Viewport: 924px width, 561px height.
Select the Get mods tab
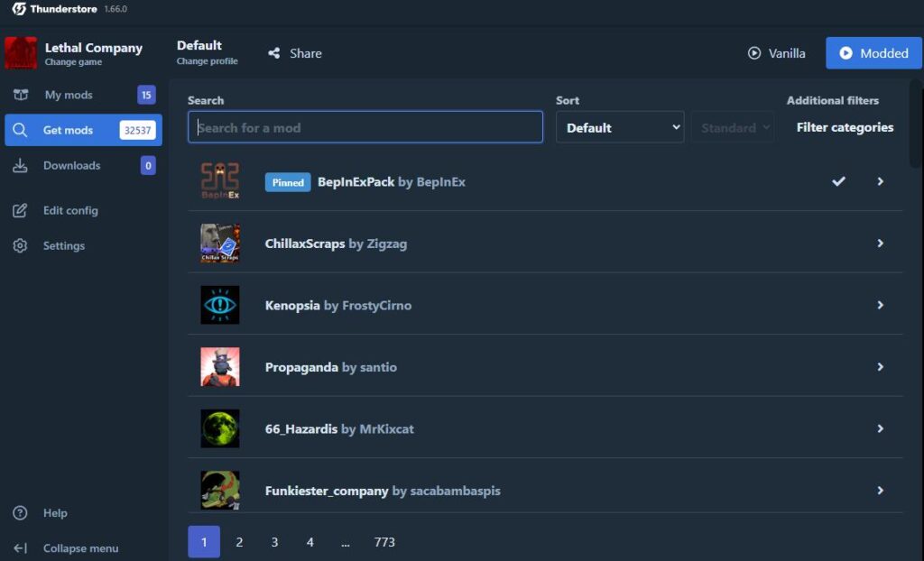68,130
